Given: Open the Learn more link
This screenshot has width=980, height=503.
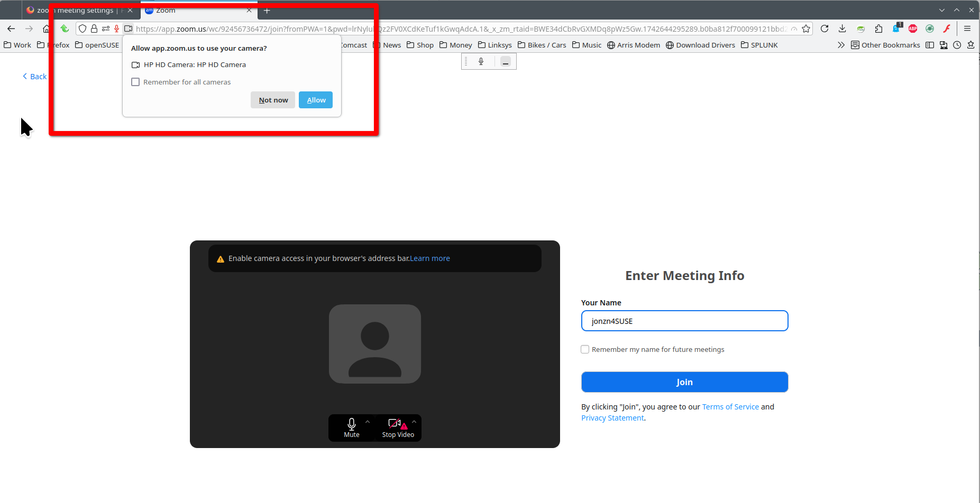Looking at the screenshot, I should pos(430,258).
